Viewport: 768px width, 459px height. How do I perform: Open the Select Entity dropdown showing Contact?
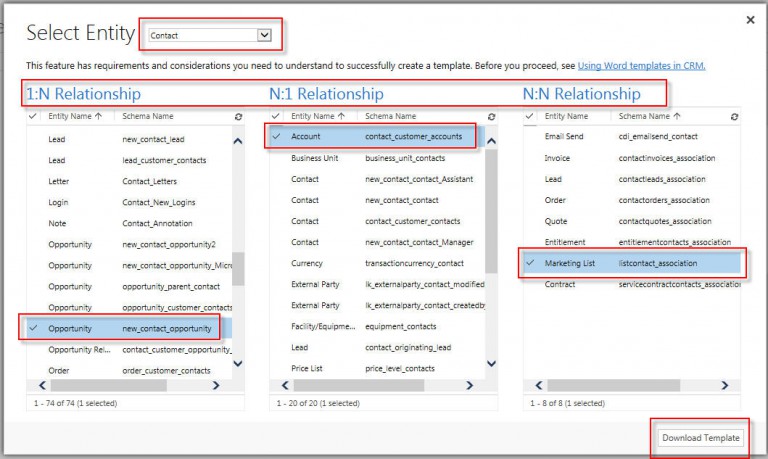point(210,35)
